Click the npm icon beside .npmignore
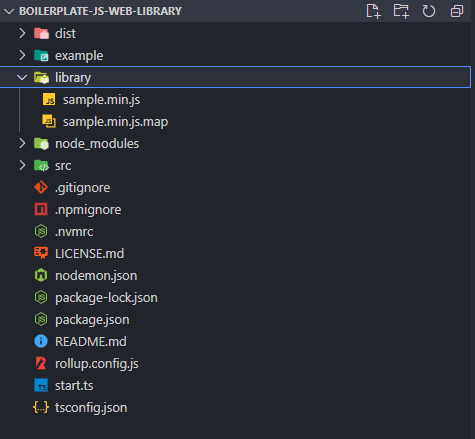Image resolution: width=475 pixels, height=439 pixels. [41, 209]
